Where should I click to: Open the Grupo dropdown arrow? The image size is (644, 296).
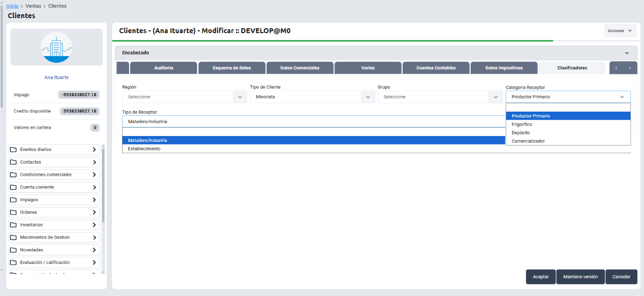(496, 97)
